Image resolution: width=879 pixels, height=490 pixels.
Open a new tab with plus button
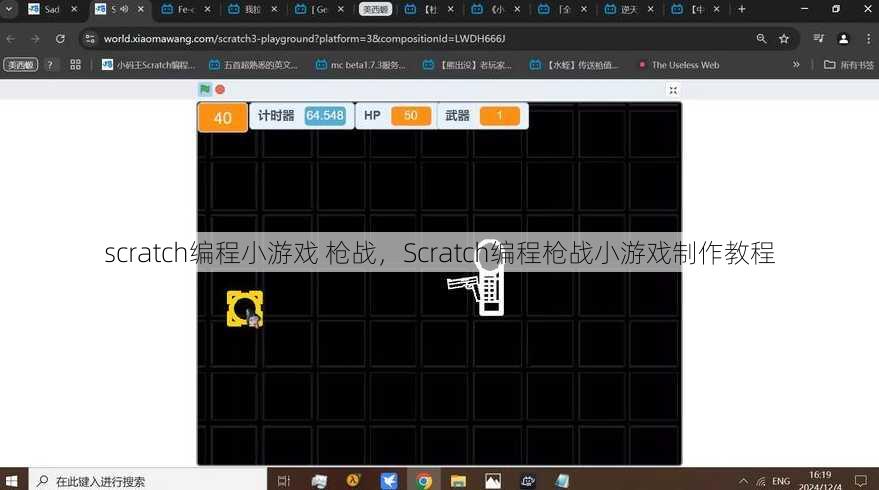click(742, 9)
